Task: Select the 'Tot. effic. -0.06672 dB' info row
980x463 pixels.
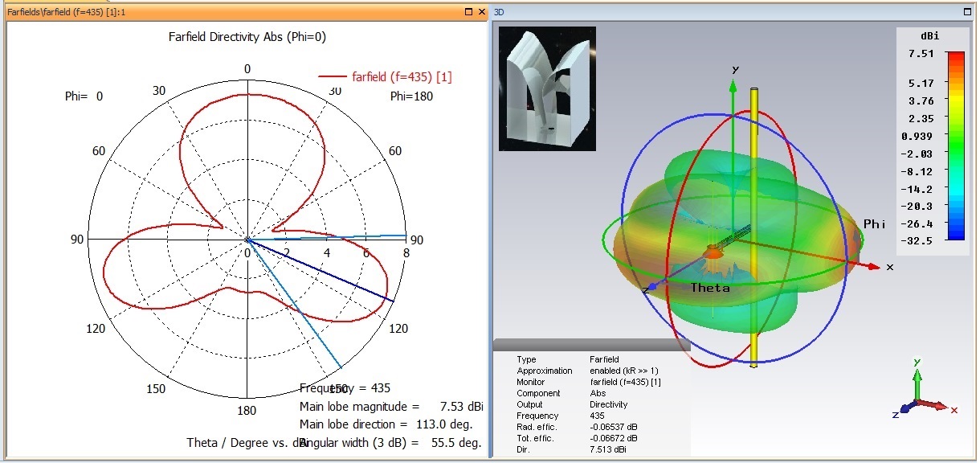Action: click(576, 438)
